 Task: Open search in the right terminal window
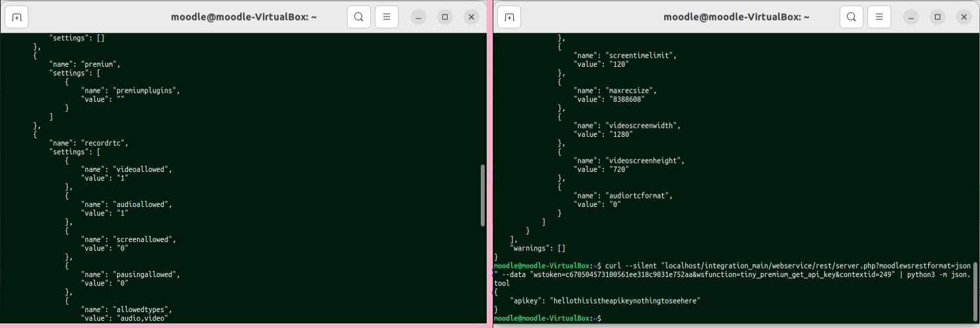point(851,17)
